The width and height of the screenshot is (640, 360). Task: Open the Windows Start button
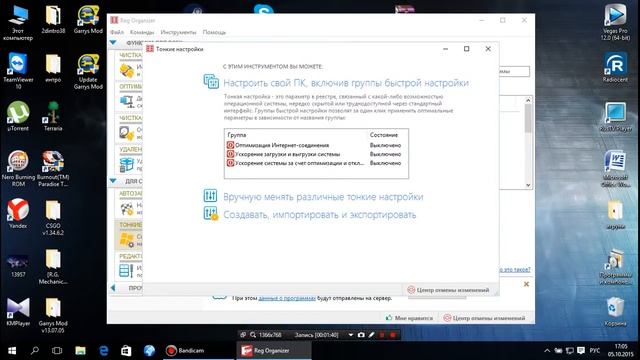pos(12,351)
